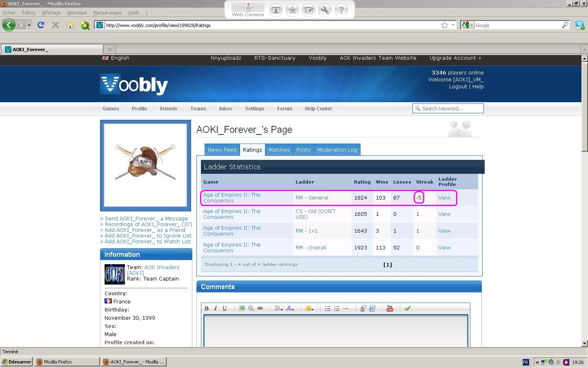Switch to the Moderation Log tab
Image resolution: width=588 pixels, height=368 pixels.
pyautogui.click(x=337, y=150)
